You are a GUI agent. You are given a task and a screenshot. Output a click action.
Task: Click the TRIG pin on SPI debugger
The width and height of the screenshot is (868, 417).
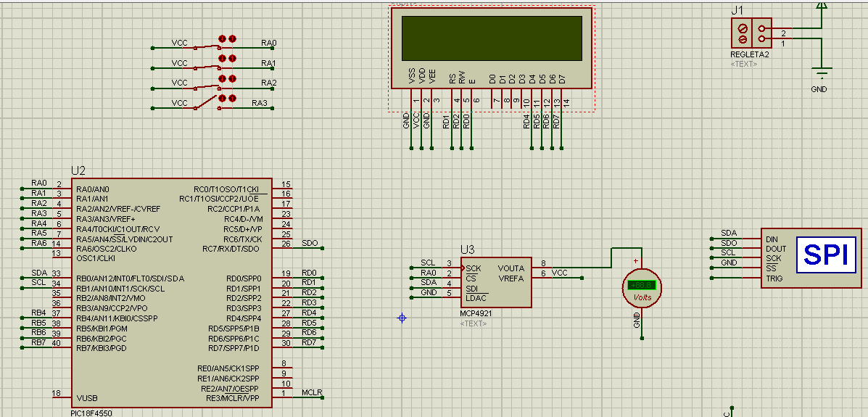point(774,278)
